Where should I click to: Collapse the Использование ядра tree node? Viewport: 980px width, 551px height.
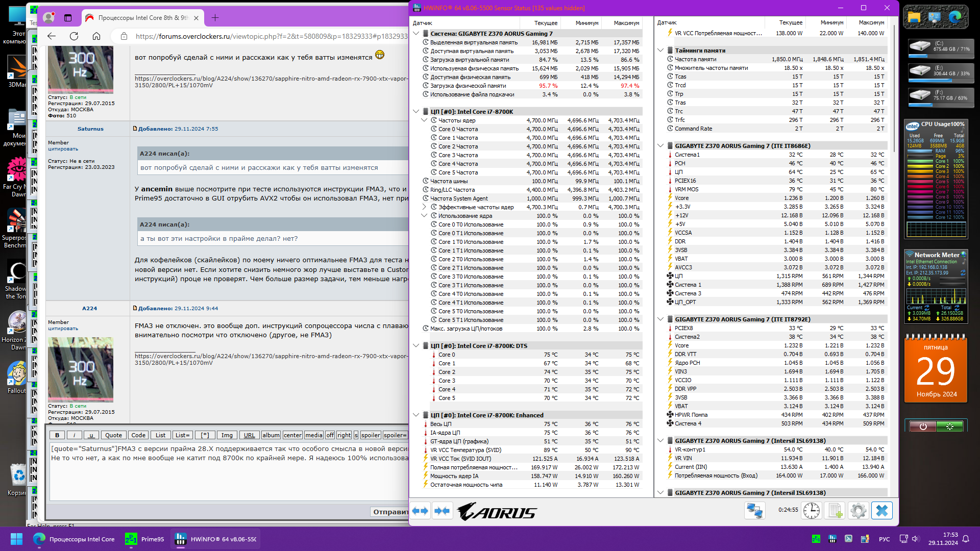click(x=424, y=216)
